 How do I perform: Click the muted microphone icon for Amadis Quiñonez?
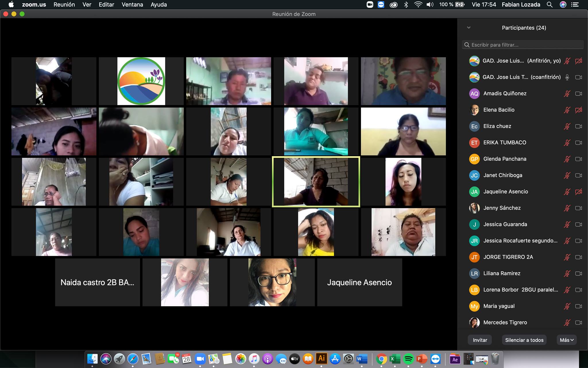(x=567, y=93)
